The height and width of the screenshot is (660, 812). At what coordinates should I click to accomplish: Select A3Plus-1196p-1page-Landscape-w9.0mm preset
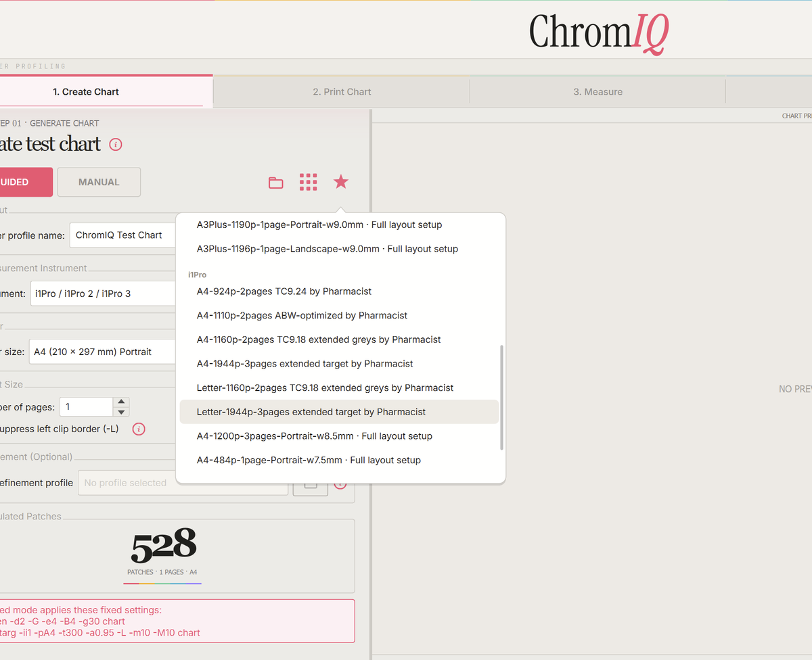339,249
